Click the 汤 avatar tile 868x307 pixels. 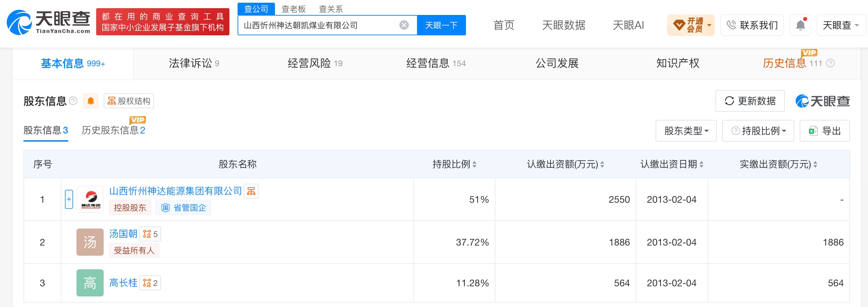pos(90,242)
